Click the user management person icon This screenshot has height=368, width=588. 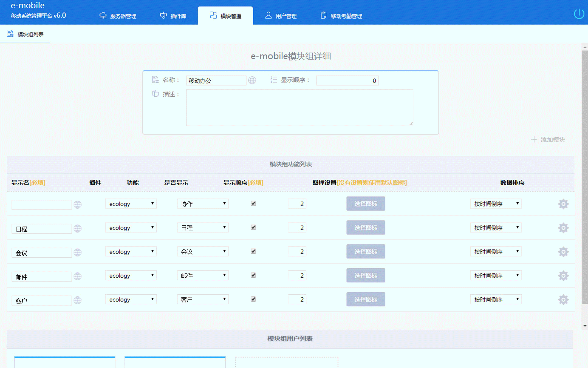tap(268, 15)
